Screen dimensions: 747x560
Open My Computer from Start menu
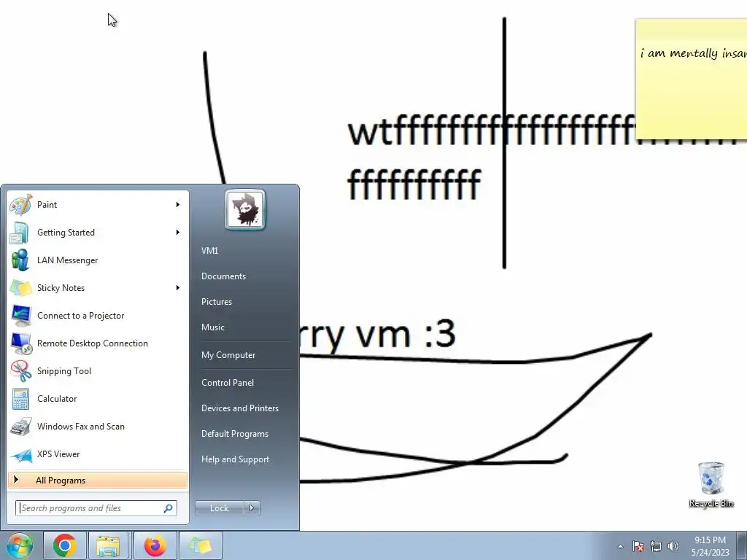click(228, 355)
